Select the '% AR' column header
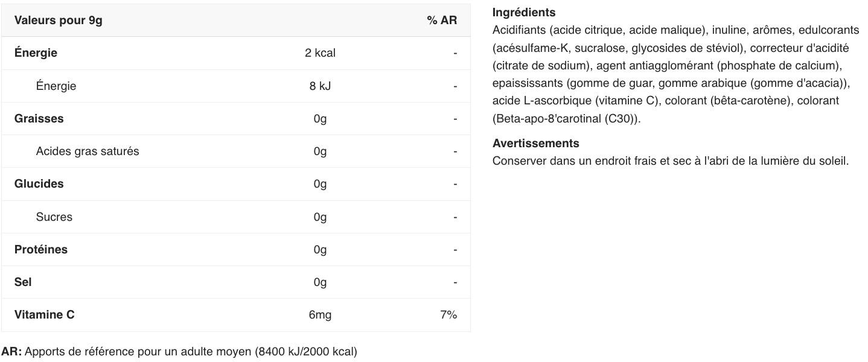Image resolution: width=868 pixels, height=362 pixels. coord(442,21)
